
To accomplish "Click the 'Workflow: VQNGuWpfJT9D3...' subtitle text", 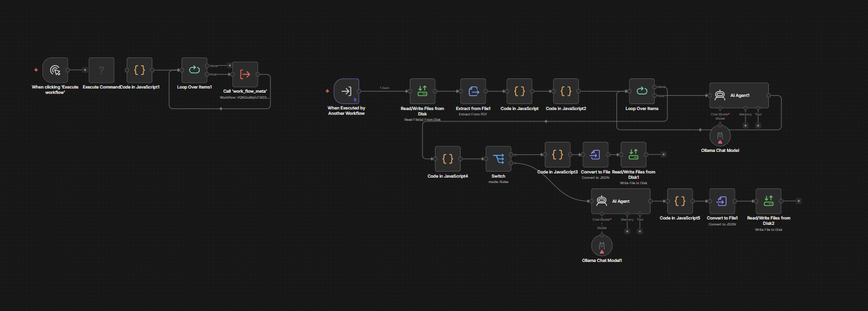I will (x=245, y=97).
